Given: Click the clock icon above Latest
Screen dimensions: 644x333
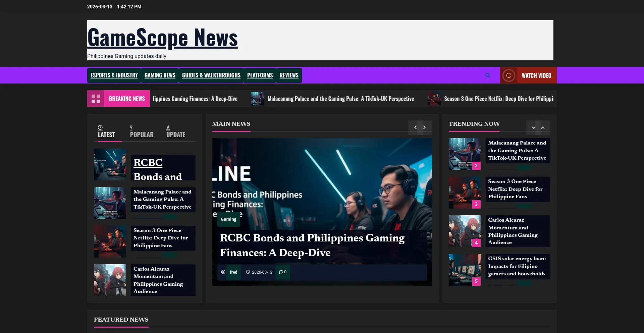Looking at the screenshot, I should tap(100, 127).
